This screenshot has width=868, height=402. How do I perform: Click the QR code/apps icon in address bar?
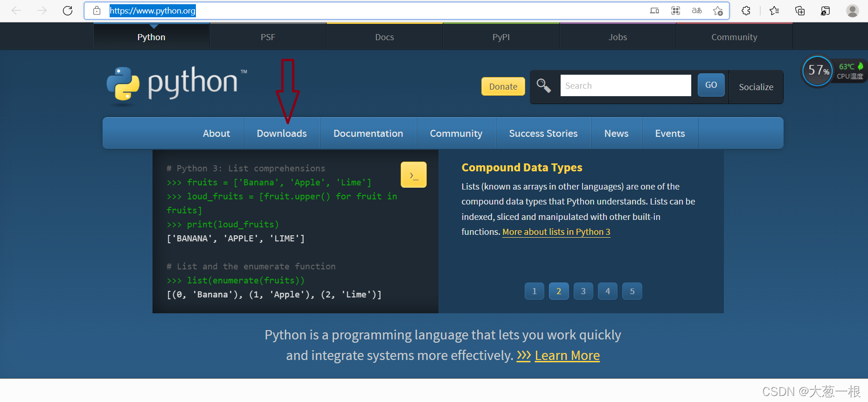(x=675, y=10)
